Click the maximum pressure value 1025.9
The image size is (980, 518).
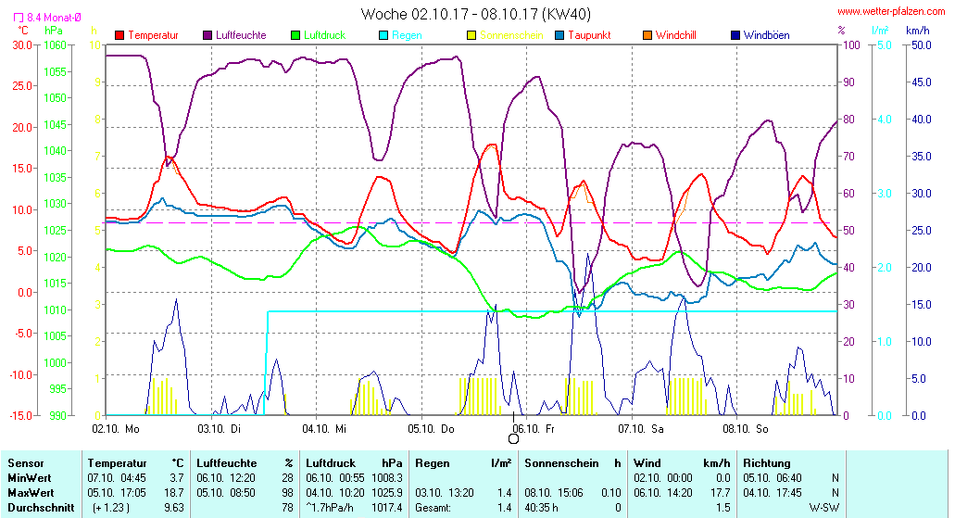387,493
